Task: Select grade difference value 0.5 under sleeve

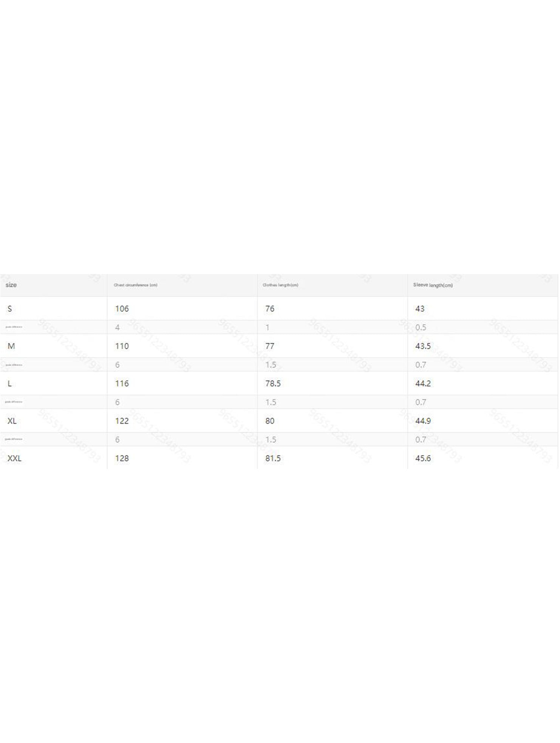Action: [x=421, y=328]
